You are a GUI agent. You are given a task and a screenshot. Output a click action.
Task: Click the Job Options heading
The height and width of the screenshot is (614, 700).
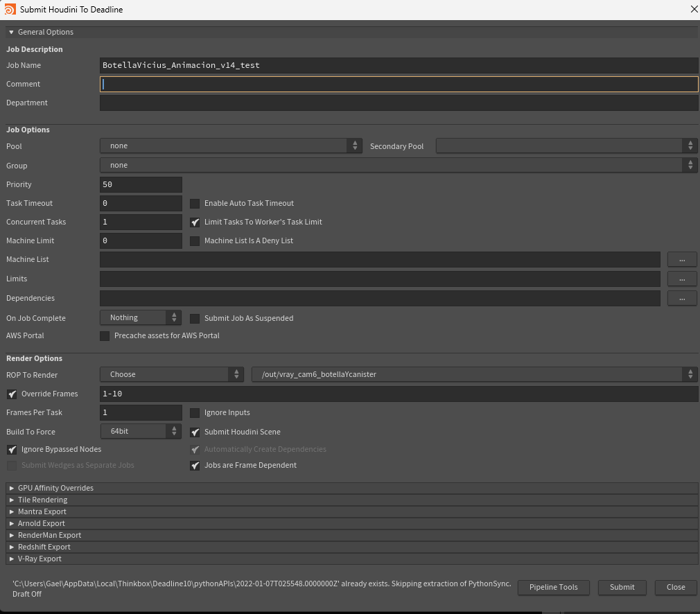click(x=28, y=130)
